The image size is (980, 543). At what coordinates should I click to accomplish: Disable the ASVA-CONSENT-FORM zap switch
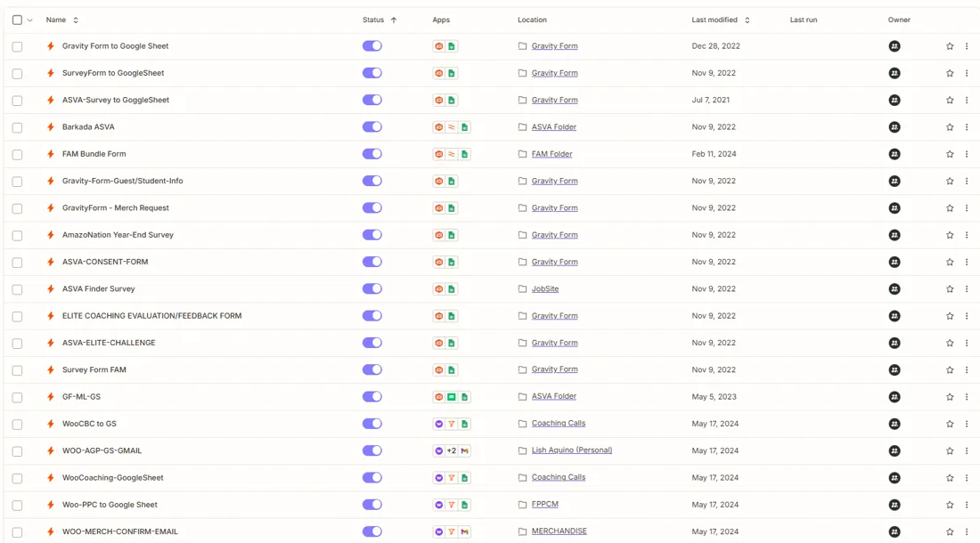point(372,262)
